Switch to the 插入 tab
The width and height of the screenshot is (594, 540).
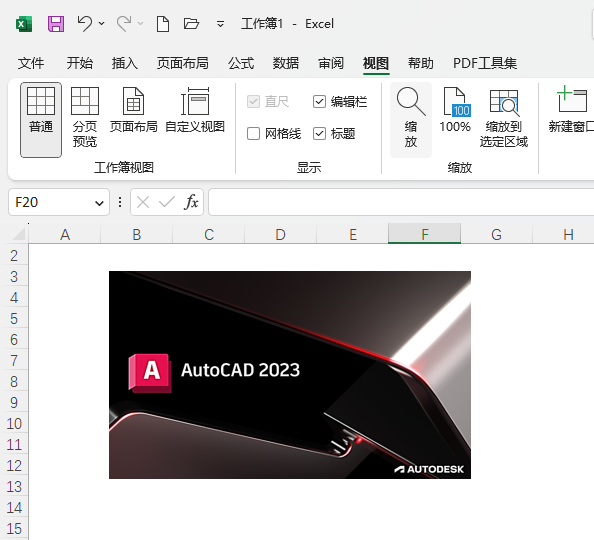[x=125, y=63]
